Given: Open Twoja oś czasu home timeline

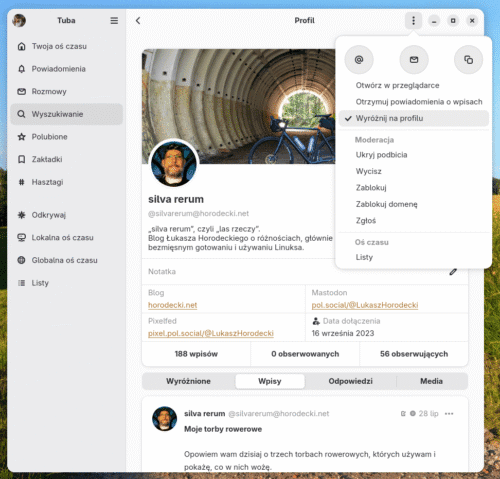Looking at the screenshot, I should (x=67, y=46).
